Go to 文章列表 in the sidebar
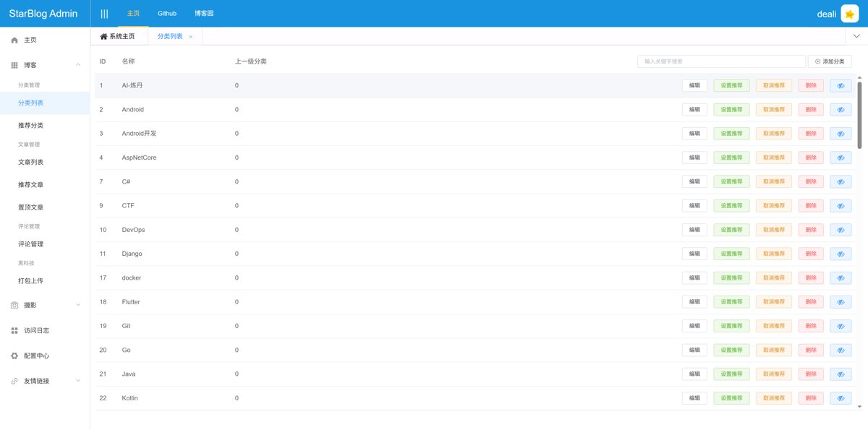Image resolution: width=868 pixels, height=430 pixels. point(30,162)
